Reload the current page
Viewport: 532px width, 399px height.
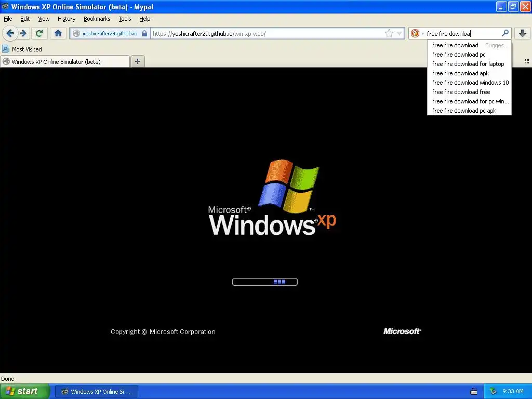[39, 33]
